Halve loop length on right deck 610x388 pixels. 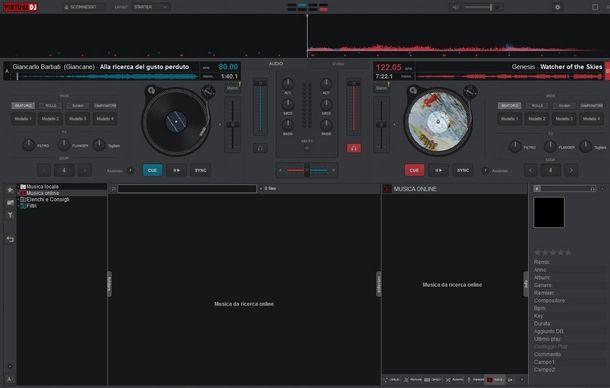click(531, 170)
